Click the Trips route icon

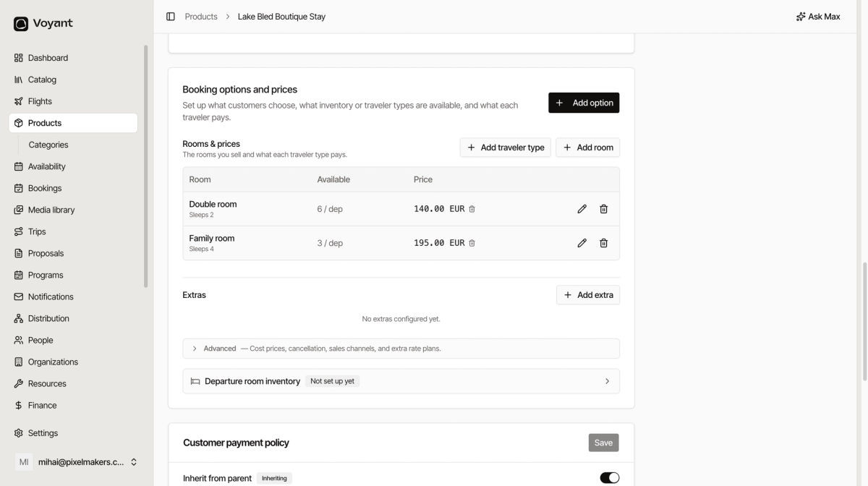click(x=19, y=231)
